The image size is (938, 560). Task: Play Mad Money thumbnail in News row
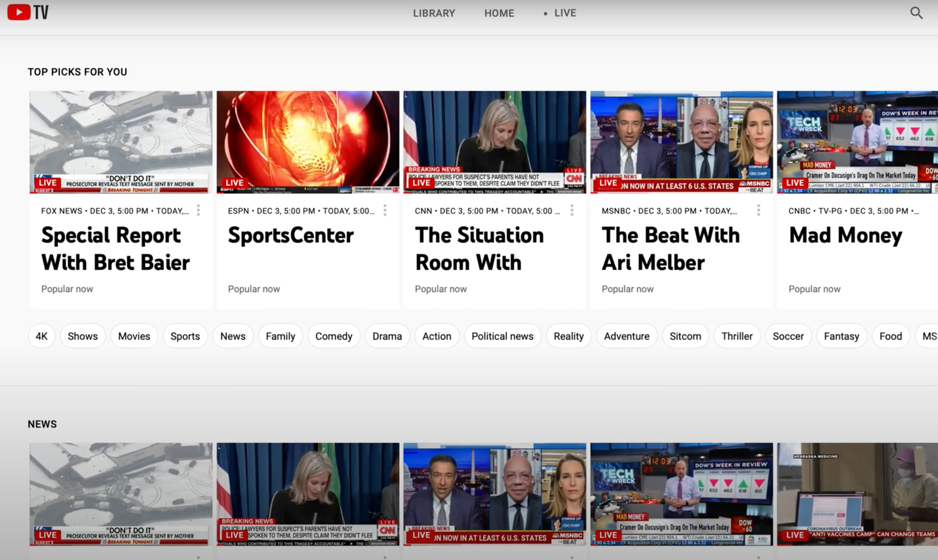682,494
